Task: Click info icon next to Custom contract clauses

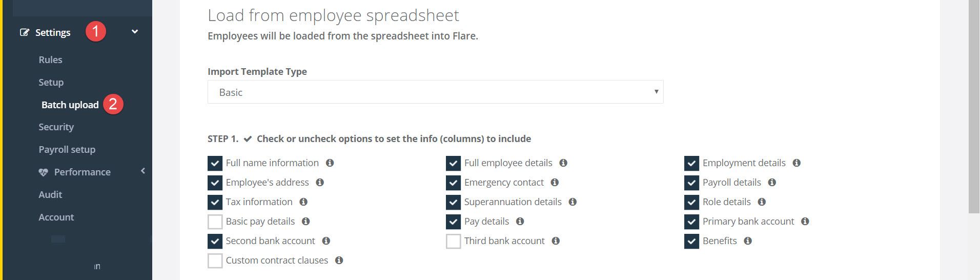Action: 339,261
